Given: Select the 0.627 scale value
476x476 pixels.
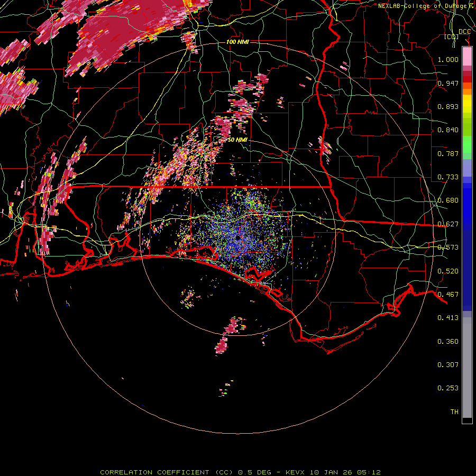Looking at the screenshot, I should tap(448, 224).
